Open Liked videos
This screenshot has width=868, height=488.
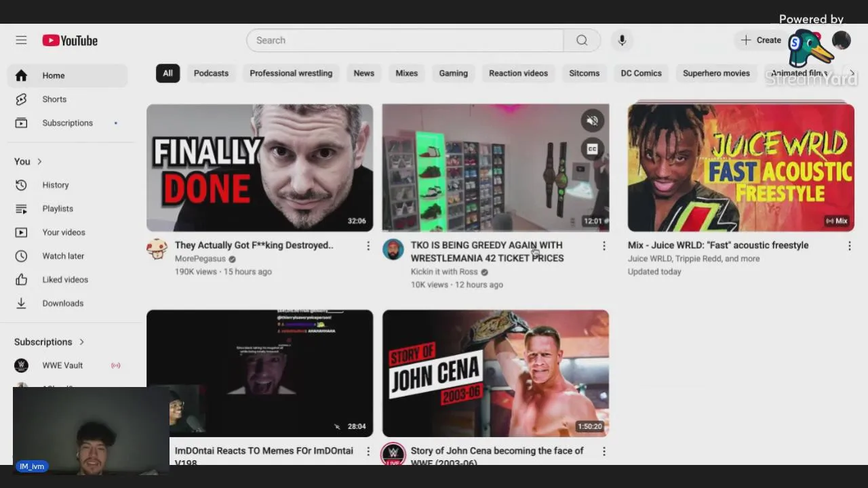[x=67, y=279]
